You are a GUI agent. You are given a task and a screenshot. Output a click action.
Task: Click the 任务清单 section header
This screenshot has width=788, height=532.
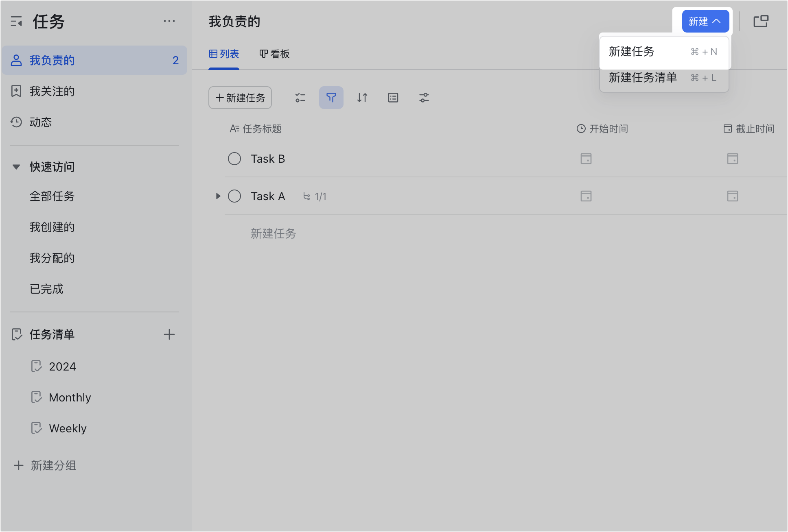click(52, 334)
